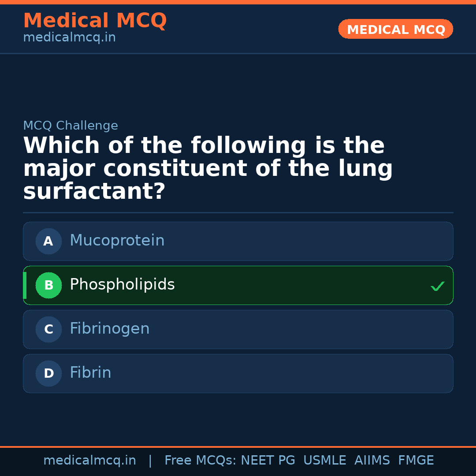Open the NEET PG section in the footer
Viewport: 476px width, 476px height.
(x=268, y=460)
